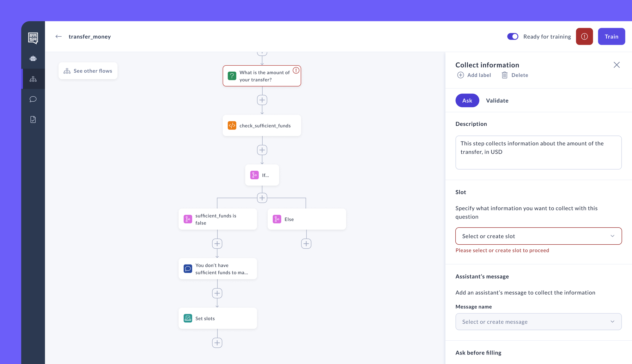The height and width of the screenshot is (364, 632).
Task: Select the Ask tab
Action: [x=467, y=101]
